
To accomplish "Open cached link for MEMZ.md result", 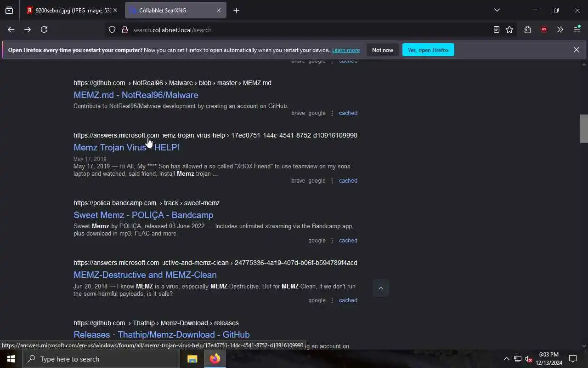I will pos(348,113).
